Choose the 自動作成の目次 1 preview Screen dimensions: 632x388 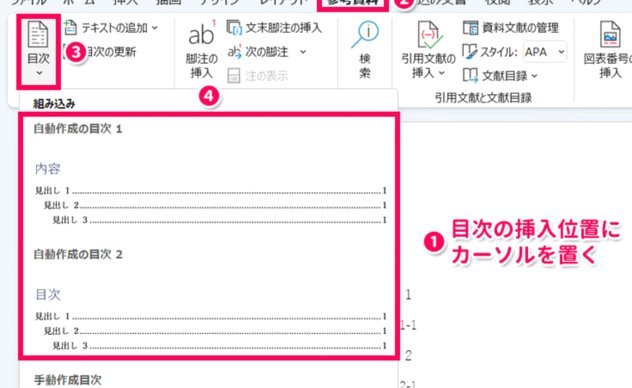click(209, 174)
